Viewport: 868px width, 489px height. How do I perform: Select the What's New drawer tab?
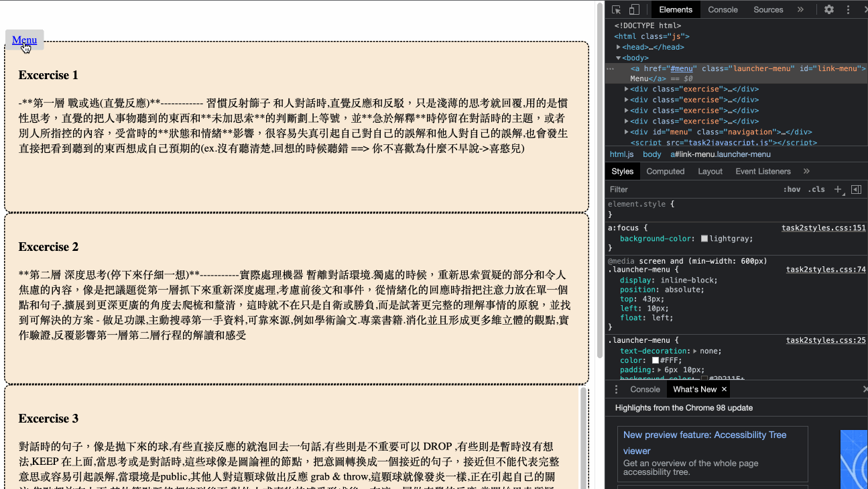pos(694,389)
